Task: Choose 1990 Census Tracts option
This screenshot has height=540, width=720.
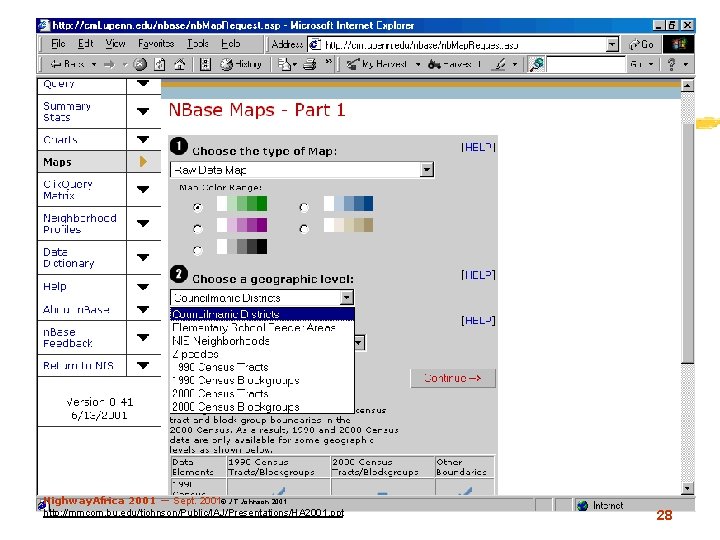Action: point(262,367)
